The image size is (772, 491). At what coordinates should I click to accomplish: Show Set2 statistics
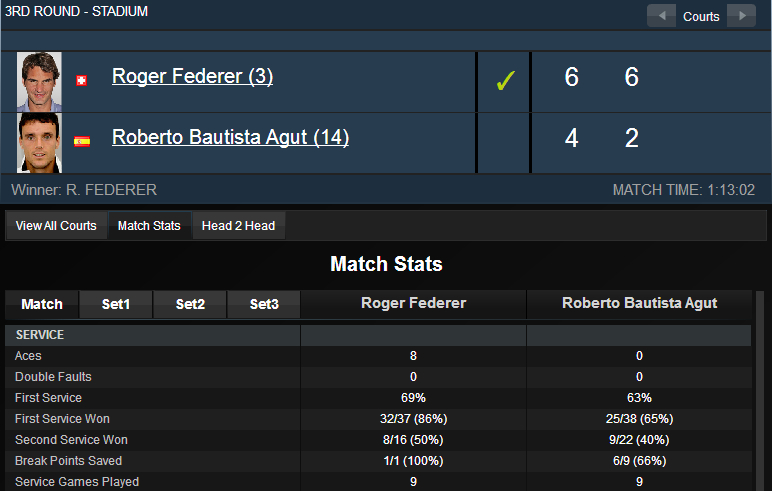[190, 304]
